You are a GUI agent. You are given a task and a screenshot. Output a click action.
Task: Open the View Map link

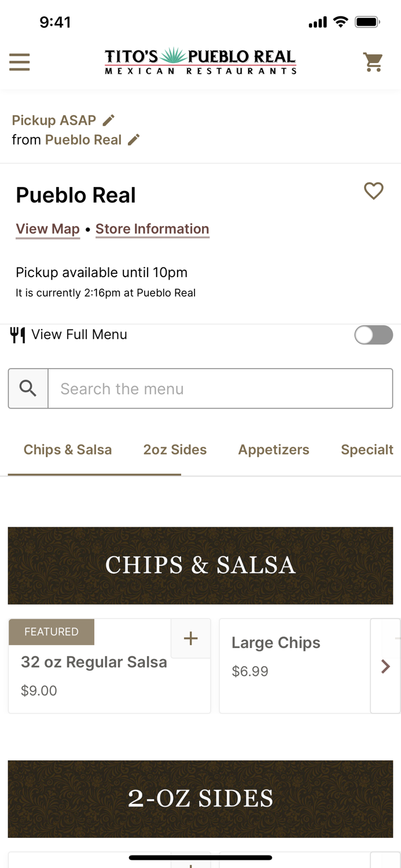click(x=47, y=229)
